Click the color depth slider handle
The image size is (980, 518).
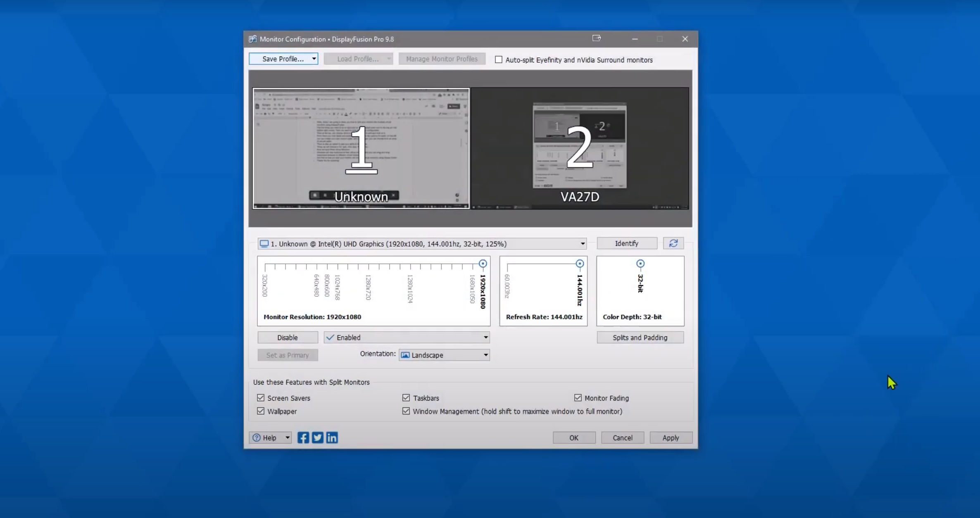(640, 264)
